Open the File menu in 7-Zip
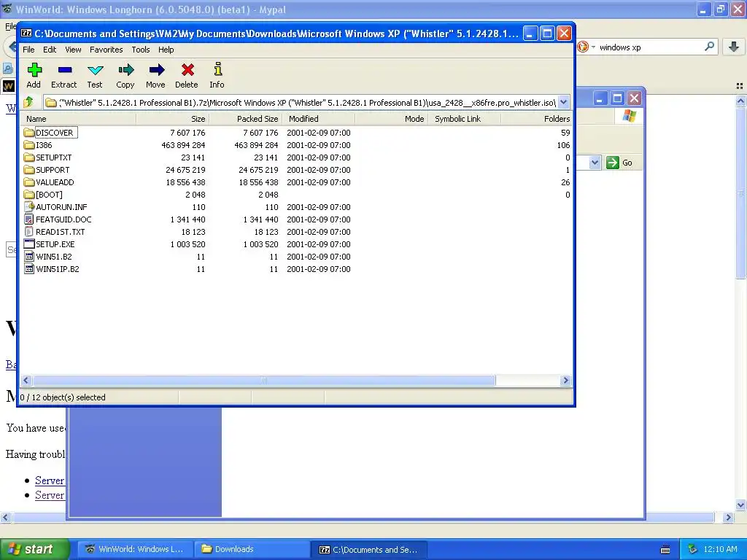747x560 pixels. (x=28, y=50)
